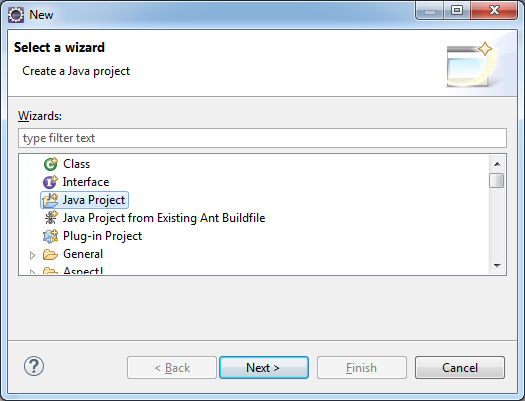Select the Interface wizard icon
This screenshot has width=525, height=401.
coord(50,182)
